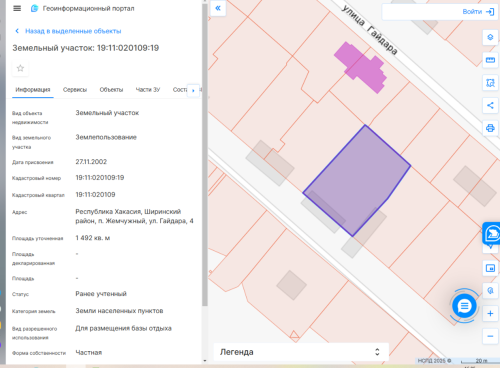Click the ownership value Частная
Screen dimensions: 500x368
point(89,353)
